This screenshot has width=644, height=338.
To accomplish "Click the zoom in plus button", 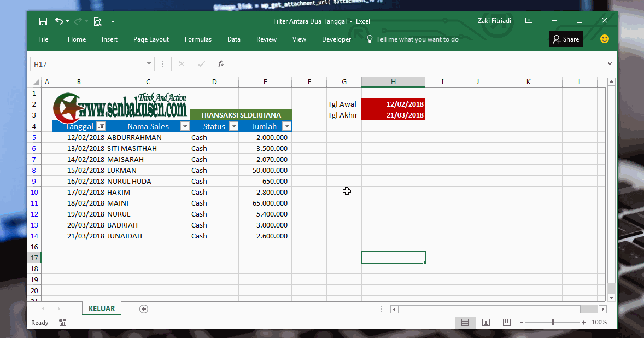I will [x=584, y=323].
